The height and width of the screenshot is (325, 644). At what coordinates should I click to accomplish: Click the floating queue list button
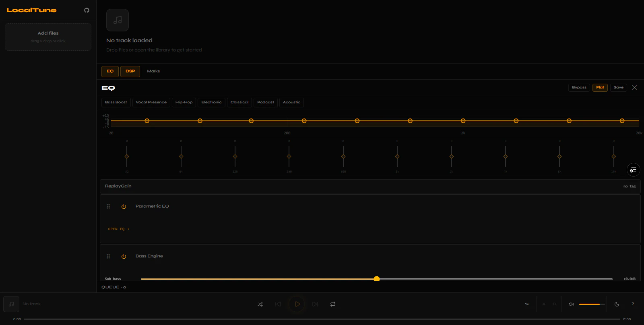[634, 170]
